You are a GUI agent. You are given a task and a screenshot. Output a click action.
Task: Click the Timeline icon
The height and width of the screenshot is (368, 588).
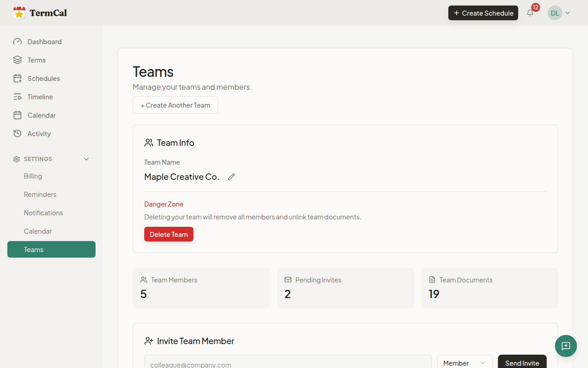click(x=17, y=97)
